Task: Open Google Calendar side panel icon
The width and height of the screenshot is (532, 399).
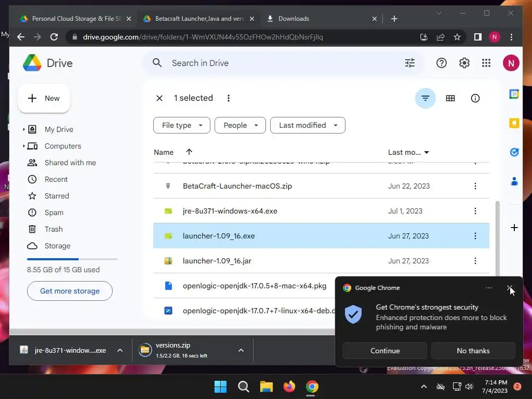Action: [514, 94]
